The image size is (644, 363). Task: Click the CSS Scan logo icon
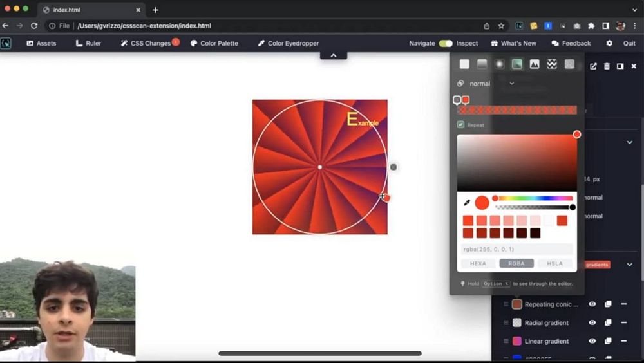click(x=6, y=43)
